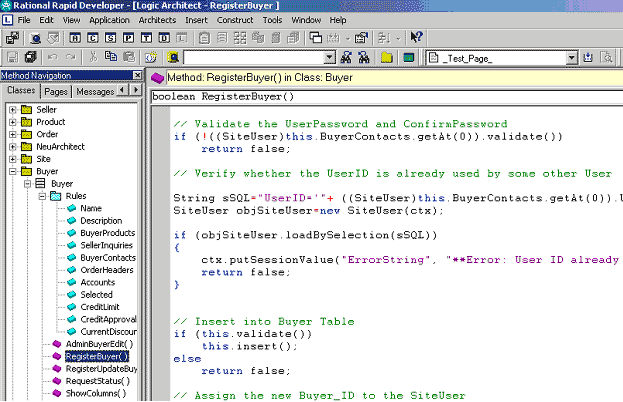The width and height of the screenshot is (623, 402).
Task: Collapse the Rules folder node
Action: click(41, 196)
